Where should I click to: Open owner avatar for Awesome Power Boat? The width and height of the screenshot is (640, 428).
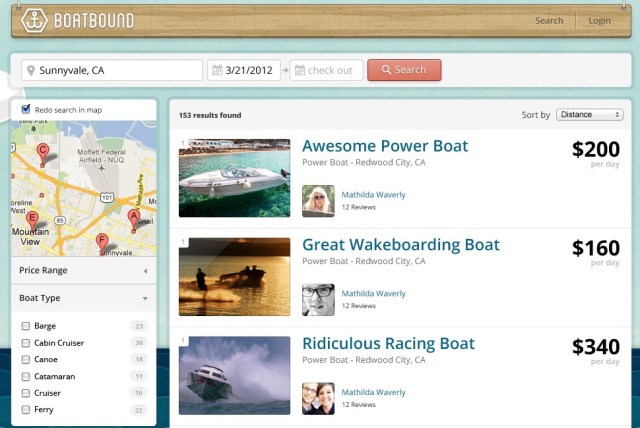pyautogui.click(x=318, y=201)
